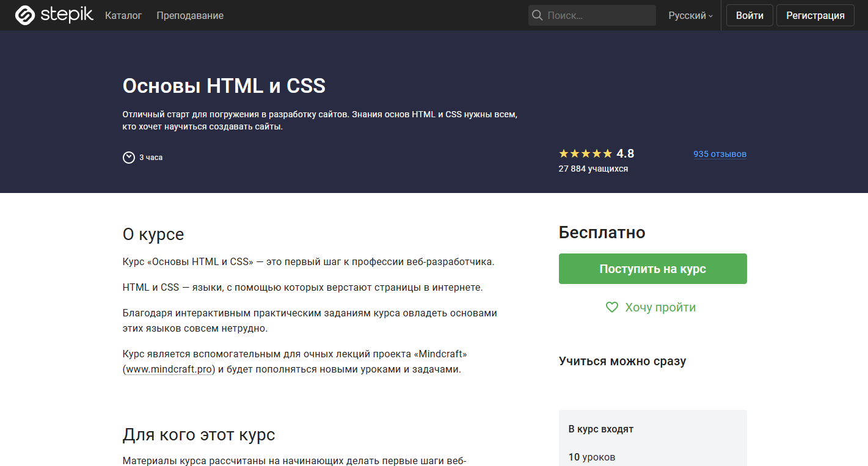Click the Войти button
The width and height of the screenshot is (868, 466).
(x=749, y=15)
